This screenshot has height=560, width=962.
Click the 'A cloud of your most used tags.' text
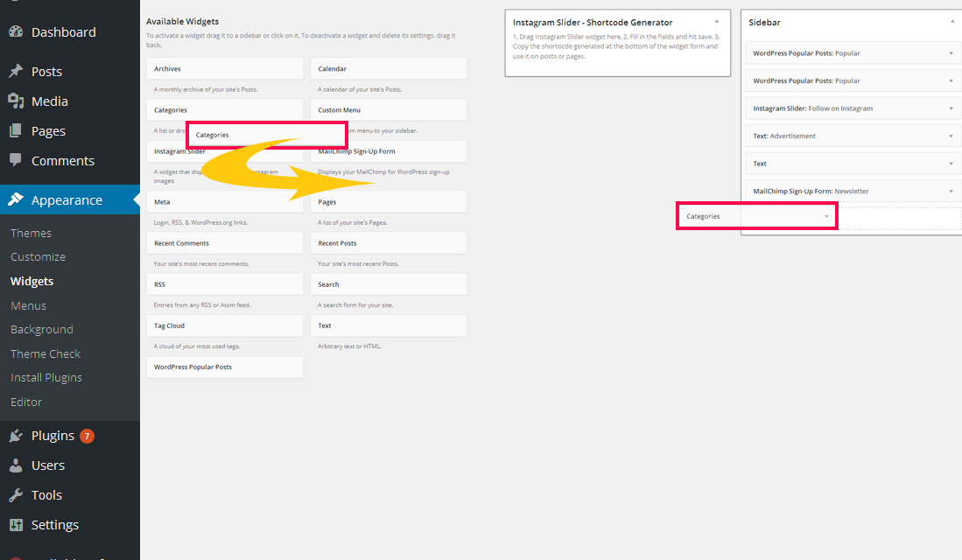[x=197, y=346]
